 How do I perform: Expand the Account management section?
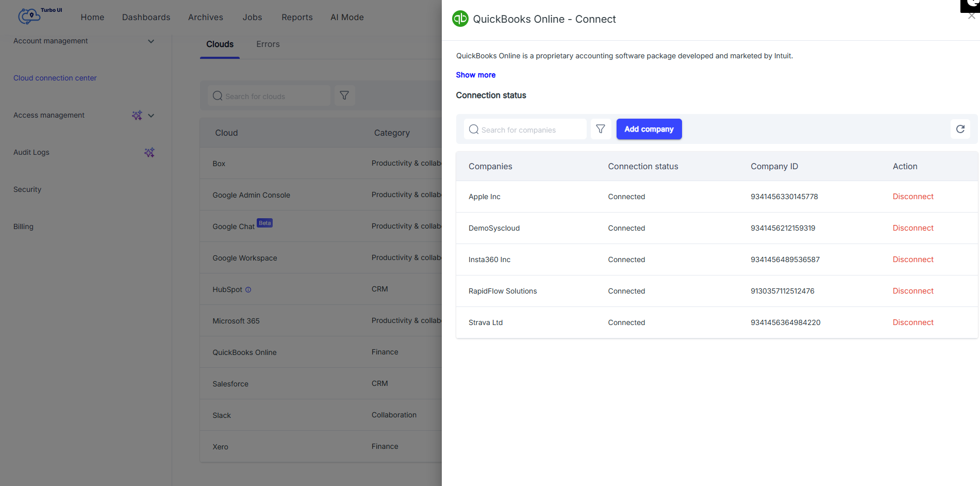(x=151, y=41)
